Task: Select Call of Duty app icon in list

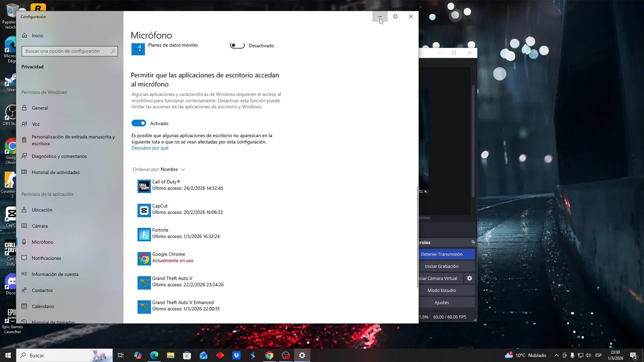Action: coord(144,186)
